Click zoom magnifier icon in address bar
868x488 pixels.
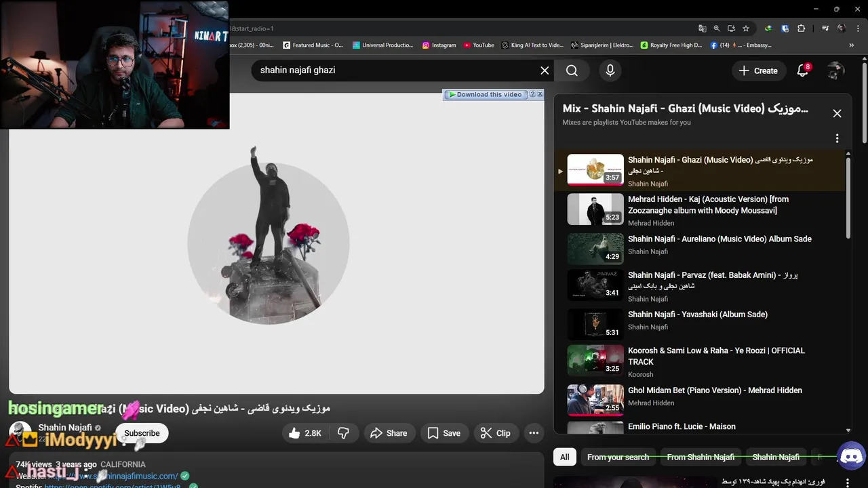[717, 28]
